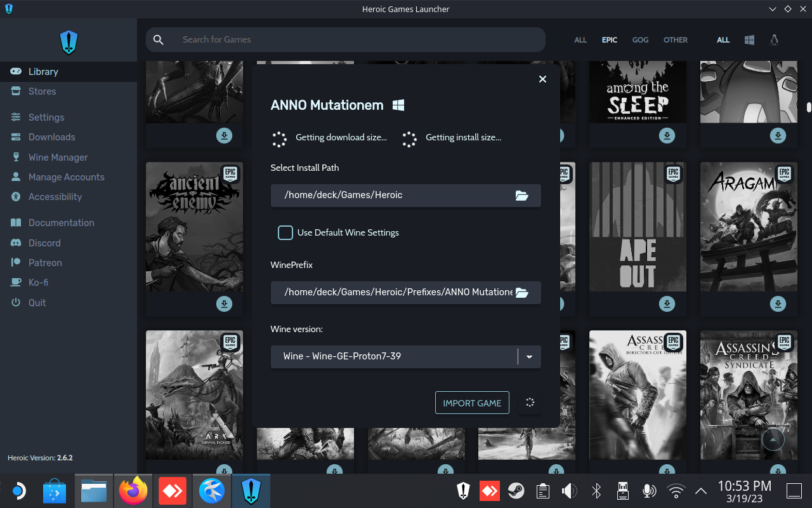The width and height of the screenshot is (812, 508).
Task: Click Heroic shield icon in system tray
Action: click(x=463, y=491)
